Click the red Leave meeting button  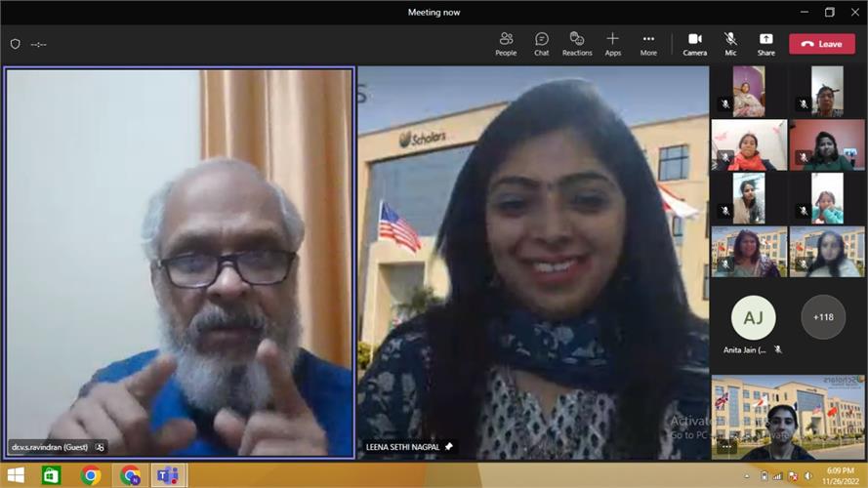[821, 44]
